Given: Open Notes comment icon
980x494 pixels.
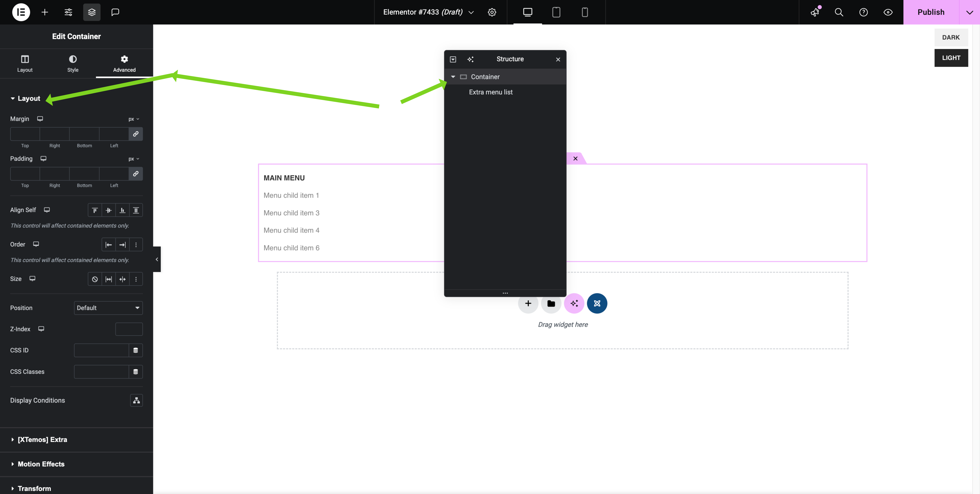Looking at the screenshot, I should [115, 12].
